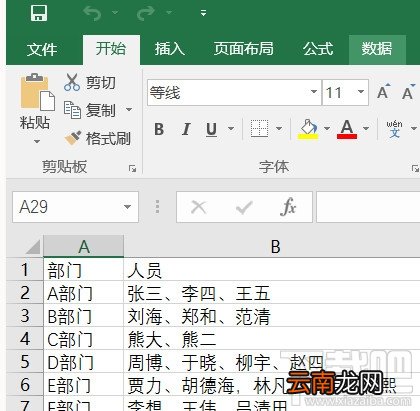Toggle Italic formatting
Image resolution: width=420 pixels, height=411 pixels.
coord(186,129)
